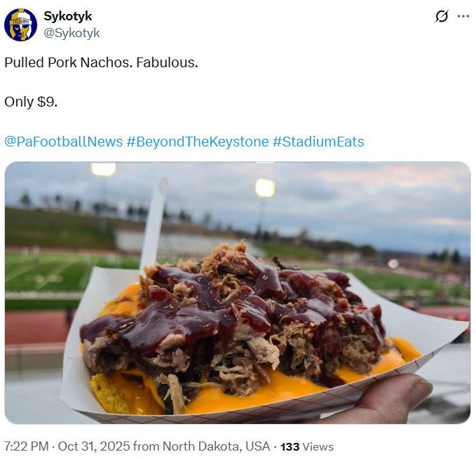Open the @Sykotyk handle link
Image resolution: width=476 pixels, height=459 pixels.
72,33
